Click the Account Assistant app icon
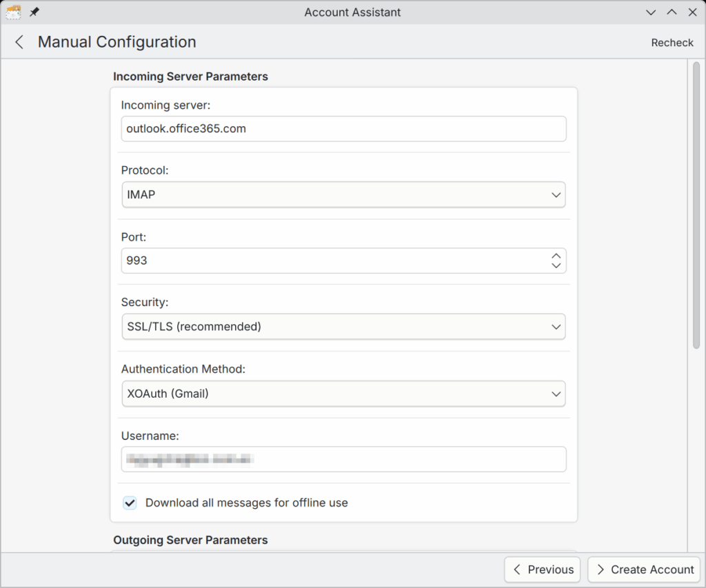 click(x=13, y=12)
